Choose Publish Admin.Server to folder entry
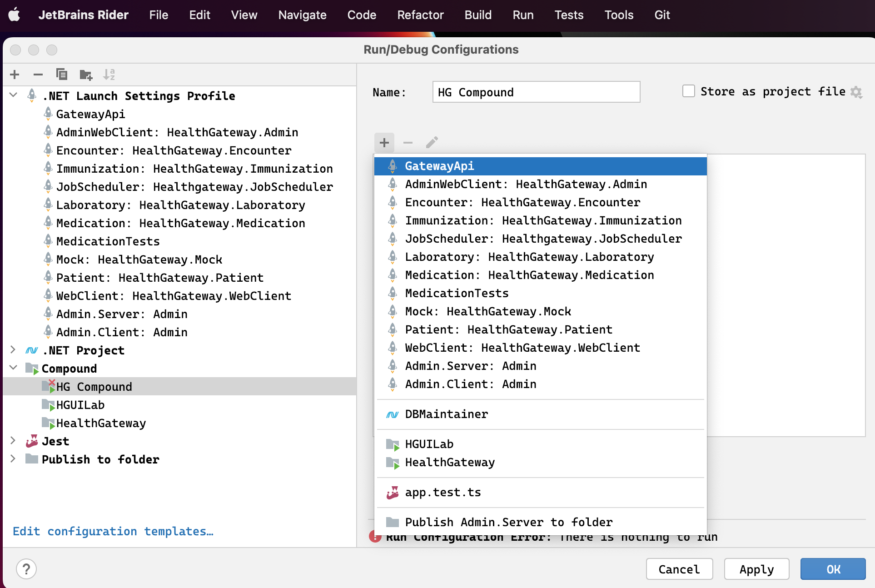Screen dimensions: 875x588 tap(541, 522)
